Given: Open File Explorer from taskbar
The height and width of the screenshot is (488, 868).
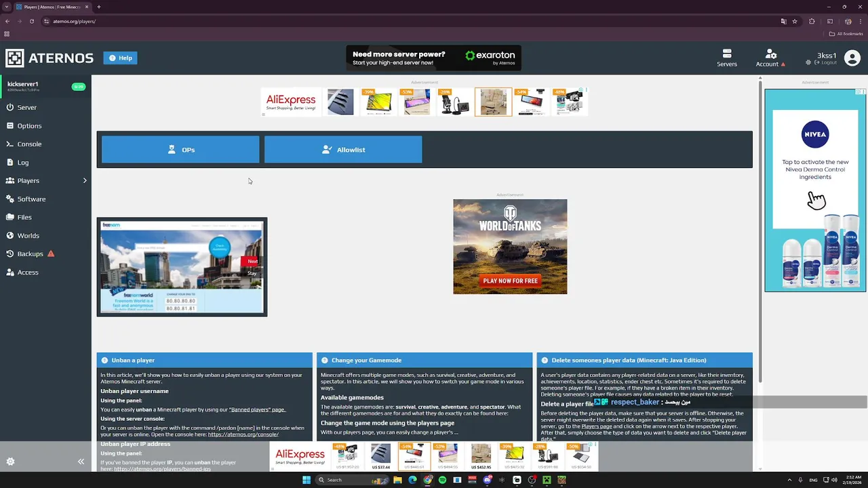Looking at the screenshot, I should tap(398, 480).
